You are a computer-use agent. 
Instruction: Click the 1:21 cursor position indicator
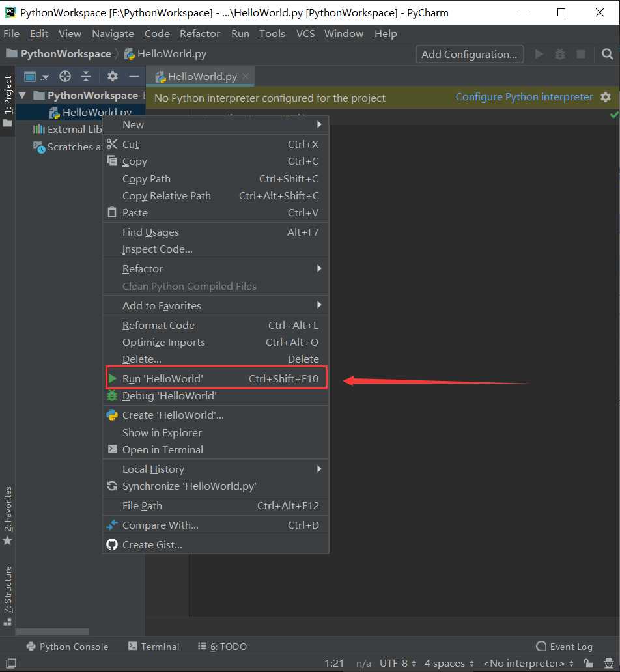tap(334, 663)
